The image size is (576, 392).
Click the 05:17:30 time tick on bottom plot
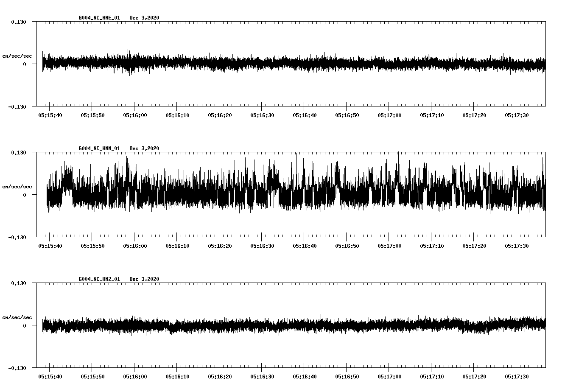(x=516, y=375)
